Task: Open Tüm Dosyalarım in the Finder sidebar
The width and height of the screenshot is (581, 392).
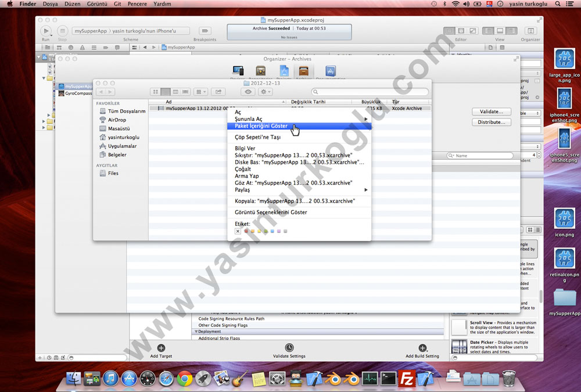Action: 122,111
